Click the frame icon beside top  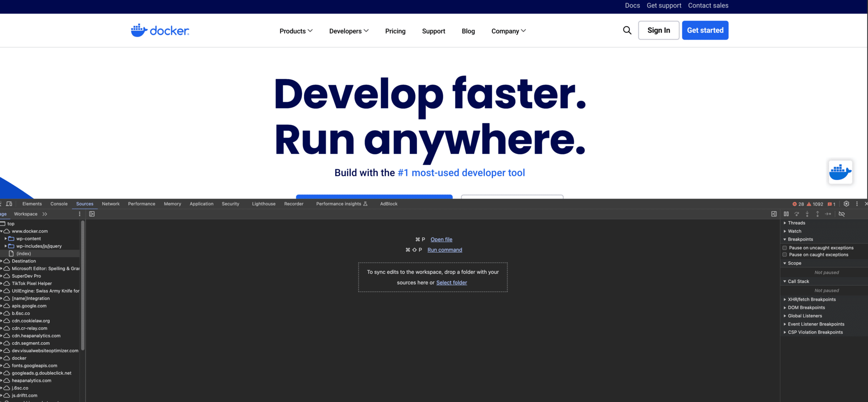coord(3,224)
